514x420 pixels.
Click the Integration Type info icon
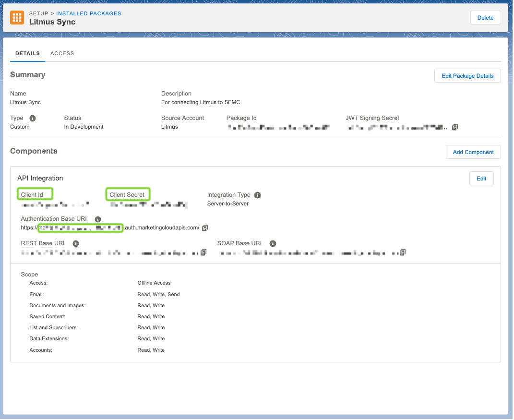coord(257,194)
